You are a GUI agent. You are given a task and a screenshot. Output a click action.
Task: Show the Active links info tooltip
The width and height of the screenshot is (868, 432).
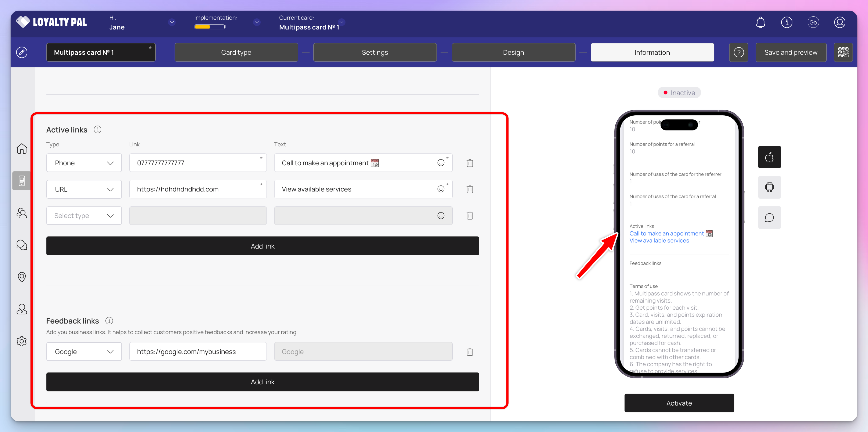coord(97,130)
